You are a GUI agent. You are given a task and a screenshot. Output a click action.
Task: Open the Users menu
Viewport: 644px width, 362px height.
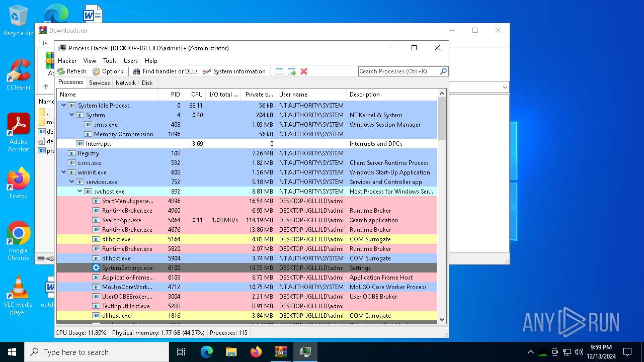tap(131, 61)
